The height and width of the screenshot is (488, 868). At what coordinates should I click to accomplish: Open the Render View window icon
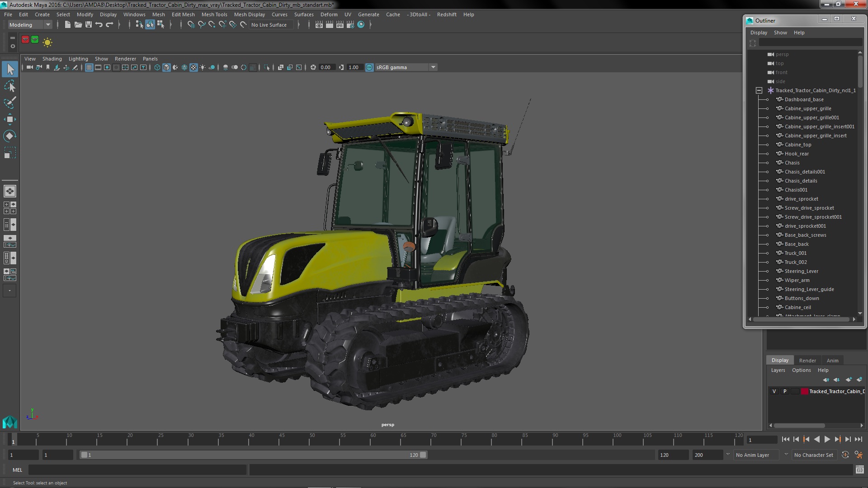319,24
